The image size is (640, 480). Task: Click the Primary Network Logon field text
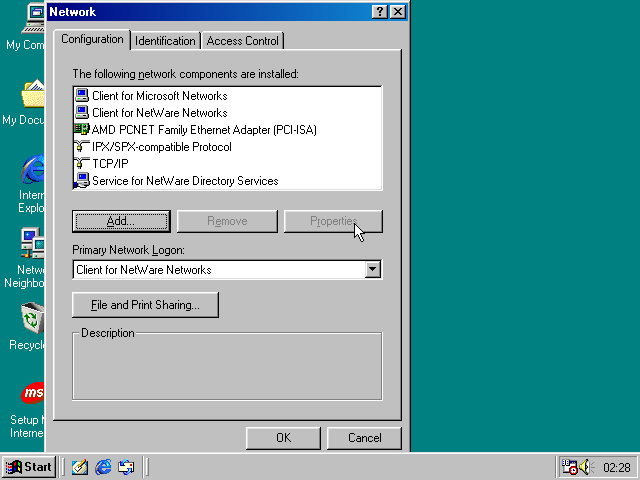point(144,270)
